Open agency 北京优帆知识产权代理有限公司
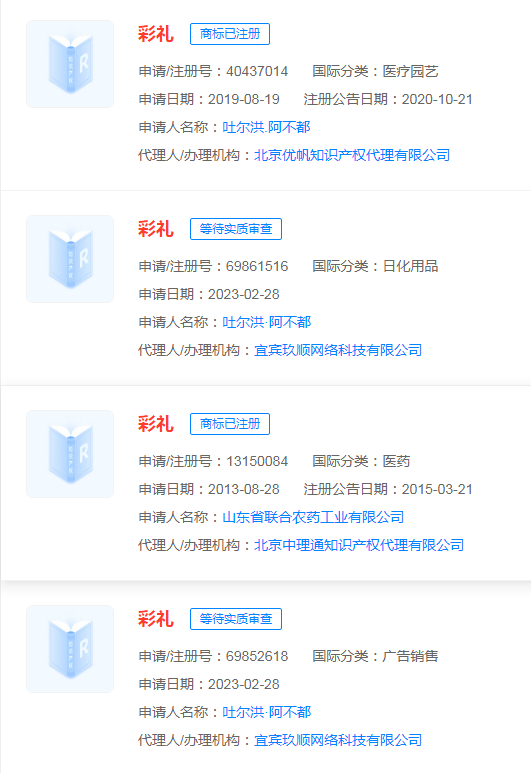This screenshot has width=531, height=773. click(x=352, y=155)
